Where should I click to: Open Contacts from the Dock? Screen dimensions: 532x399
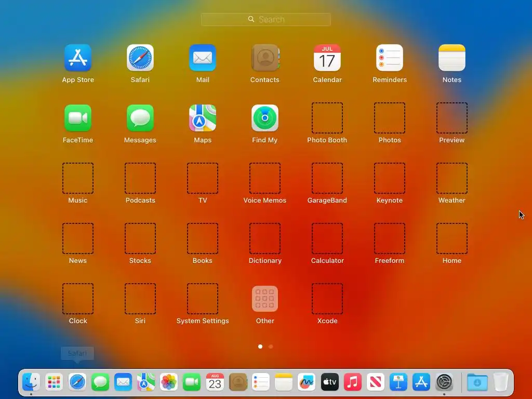pyautogui.click(x=238, y=382)
